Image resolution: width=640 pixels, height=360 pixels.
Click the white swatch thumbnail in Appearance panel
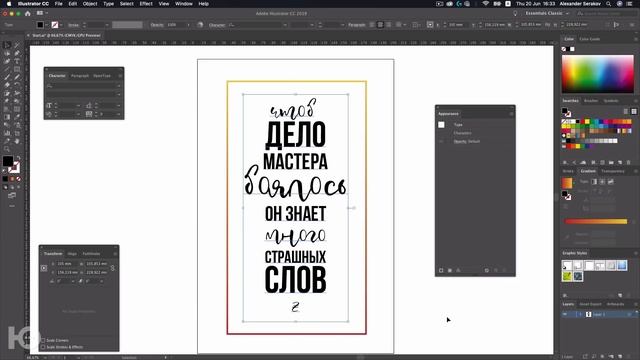[441, 125]
